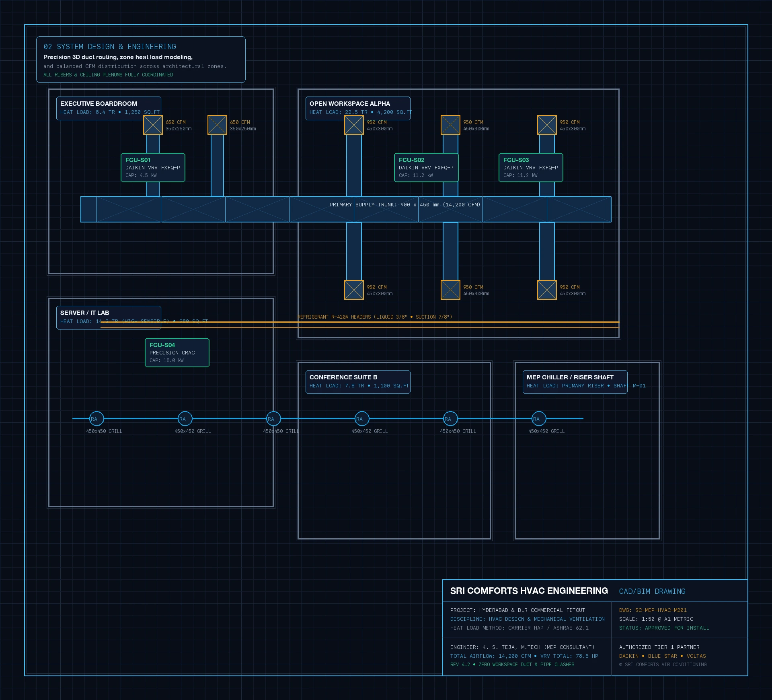Click 'SCALE: 1:50 @ A1 METRIC' entry

656,619
